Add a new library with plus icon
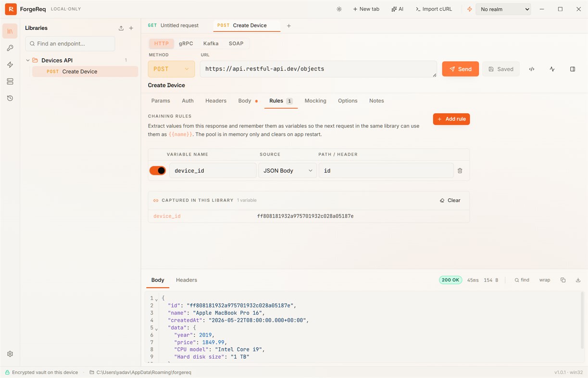Viewport: 588px width, 378px height. point(131,28)
